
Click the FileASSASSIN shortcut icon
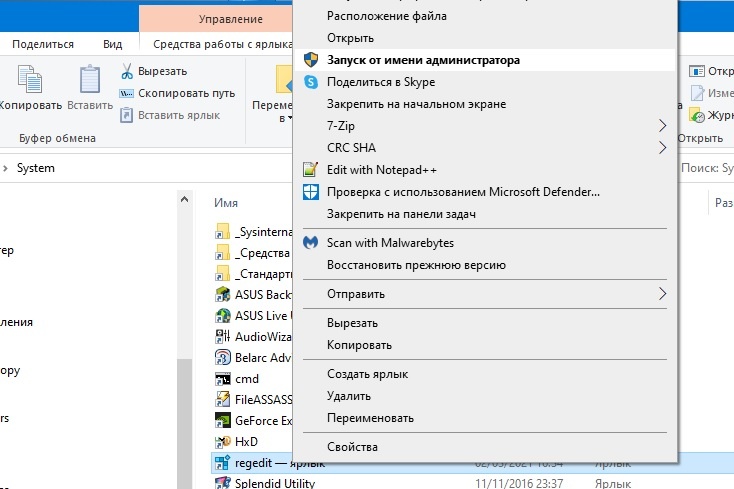click(x=222, y=399)
